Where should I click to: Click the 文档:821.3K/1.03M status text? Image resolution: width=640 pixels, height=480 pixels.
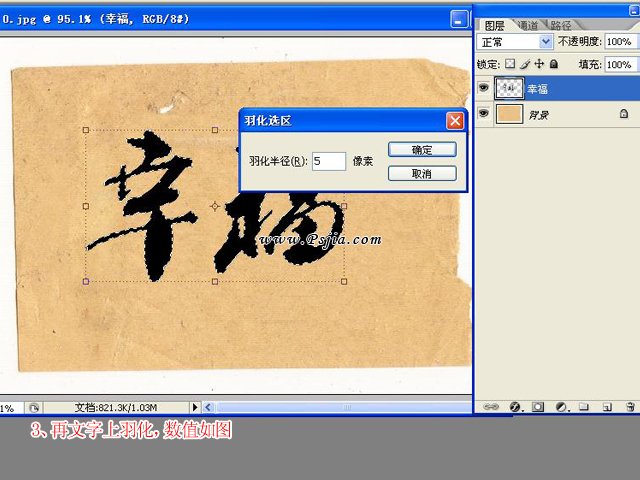tap(116, 407)
